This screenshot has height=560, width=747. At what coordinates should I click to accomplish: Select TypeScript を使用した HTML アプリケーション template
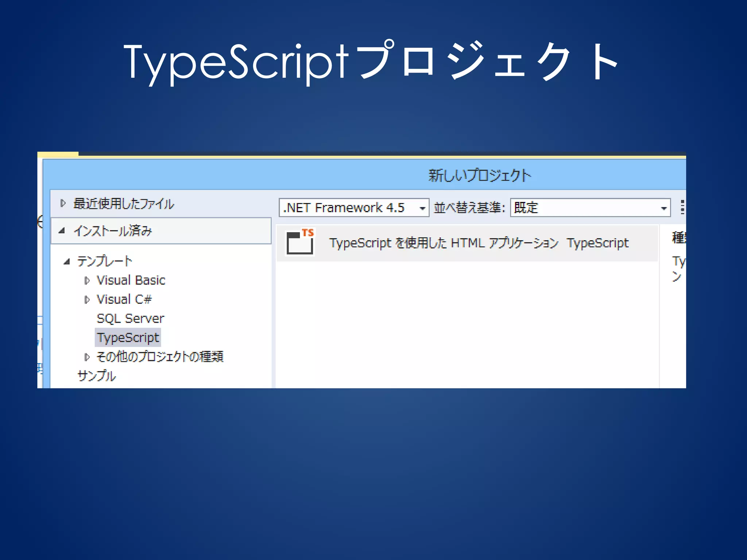pos(467,243)
